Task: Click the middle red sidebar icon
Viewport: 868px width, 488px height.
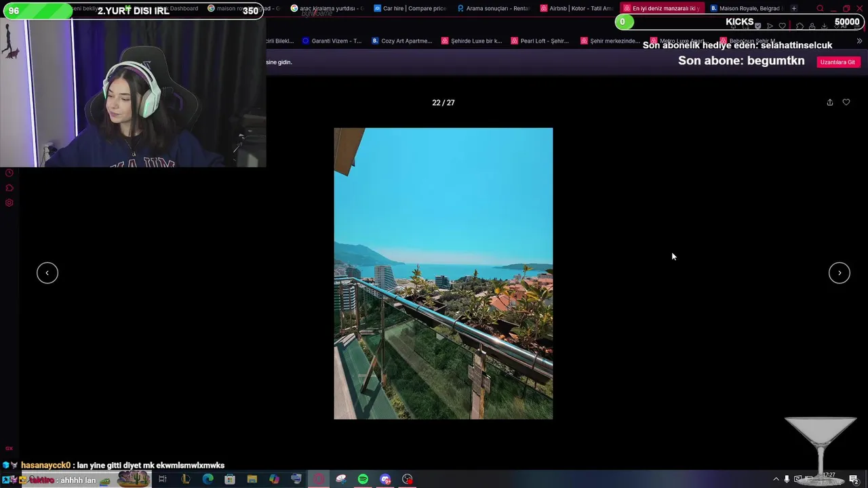Action: pos(9,188)
